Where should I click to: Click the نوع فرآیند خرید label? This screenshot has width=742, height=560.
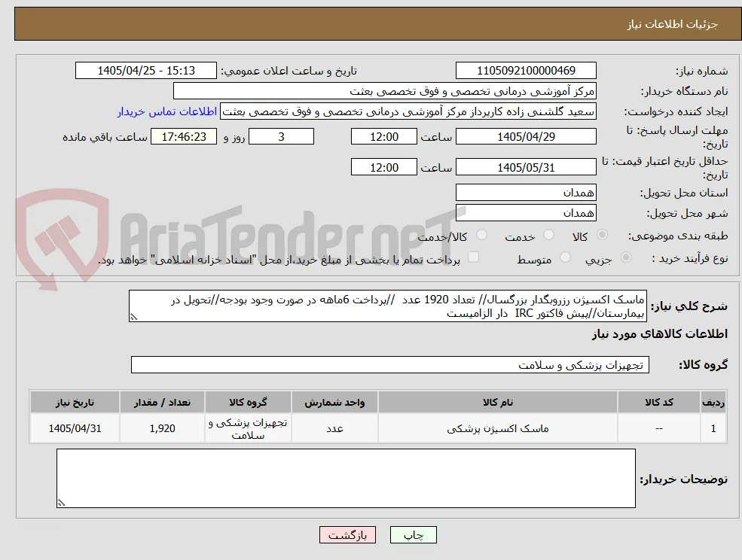[x=689, y=258]
